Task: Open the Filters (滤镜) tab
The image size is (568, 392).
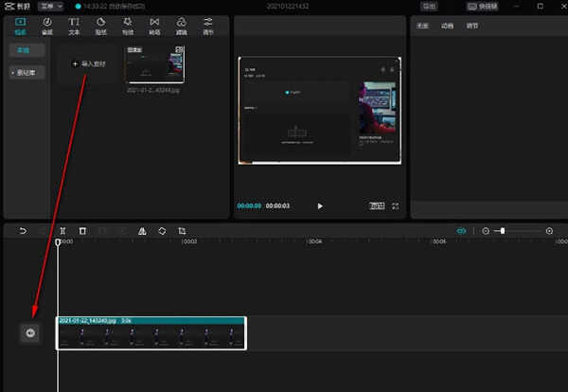Action: [x=181, y=26]
